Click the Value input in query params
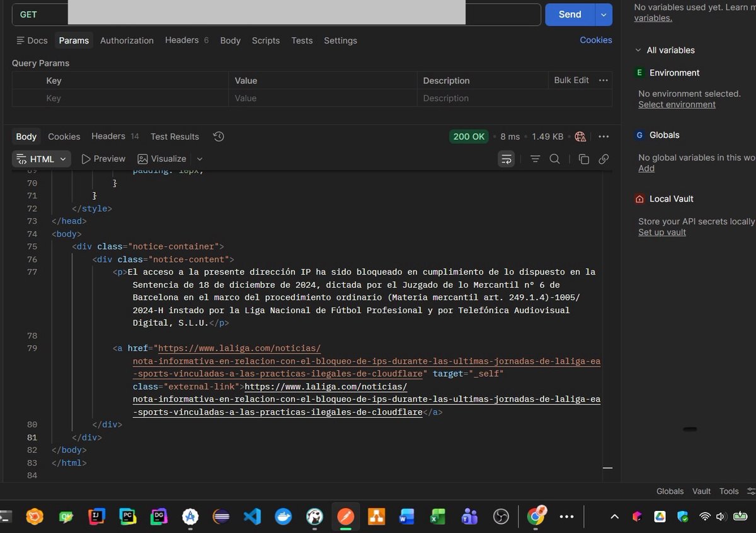This screenshot has height=533, width=756. (x=323, y=98)
